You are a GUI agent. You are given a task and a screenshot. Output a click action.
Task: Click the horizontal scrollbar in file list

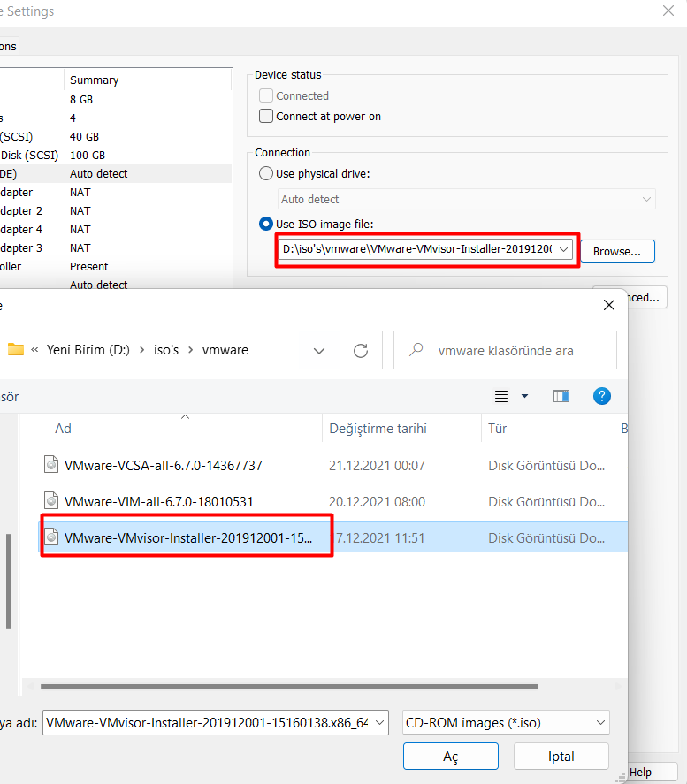tap(289, 687)
